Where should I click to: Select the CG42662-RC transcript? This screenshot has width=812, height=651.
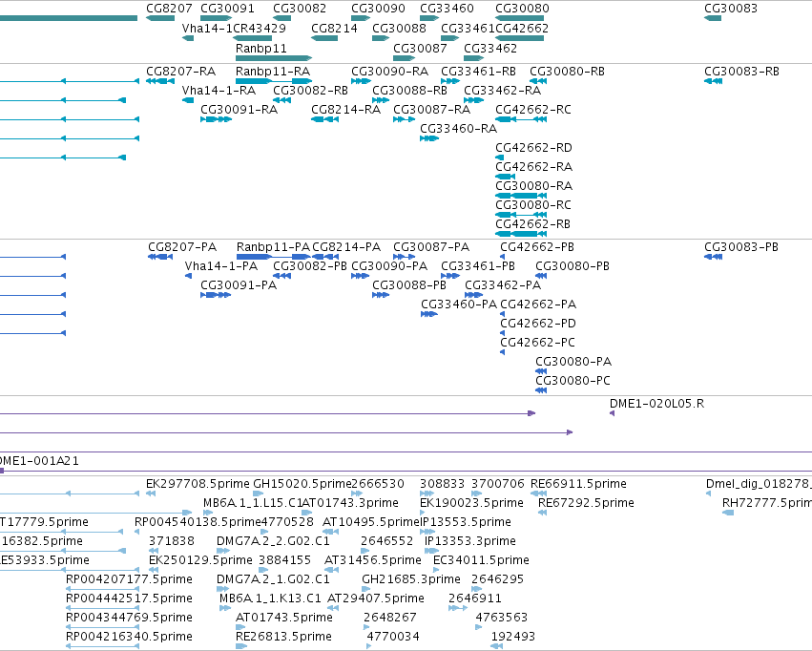(x=521, y=119)
